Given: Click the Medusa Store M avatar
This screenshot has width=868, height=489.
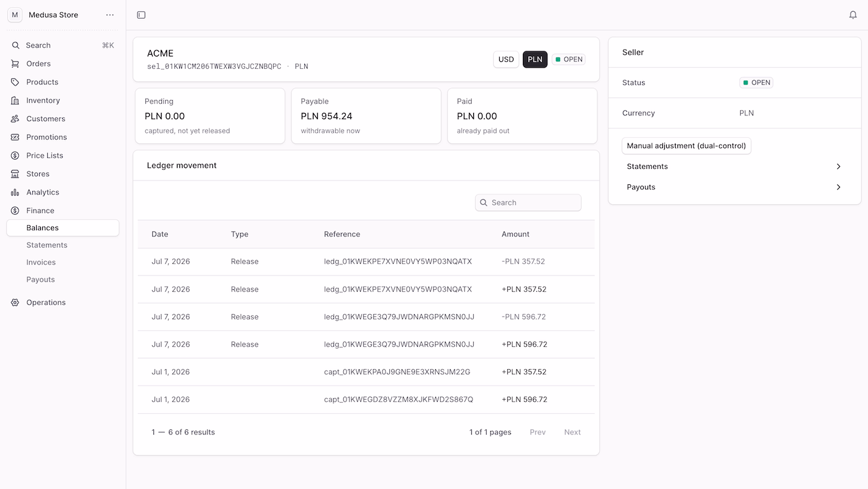Looking at the screenshot, I should [x=15, y=15].
